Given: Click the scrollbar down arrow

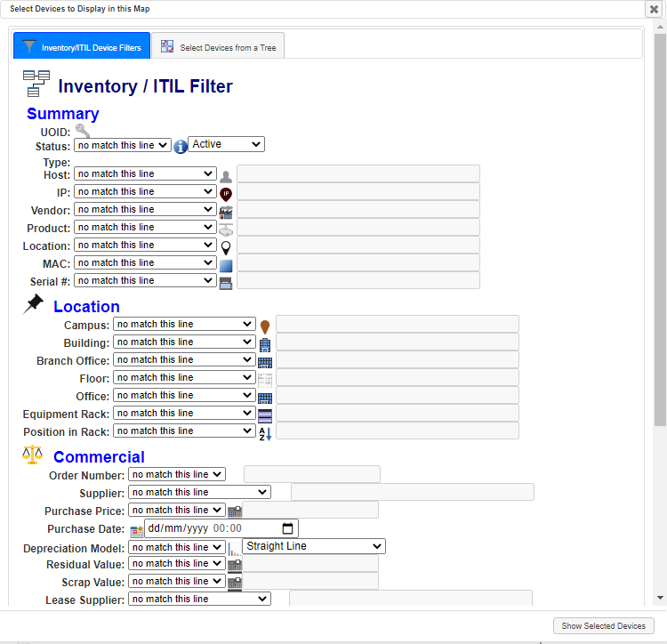Looking at the screenshot, I should (660, 598).
